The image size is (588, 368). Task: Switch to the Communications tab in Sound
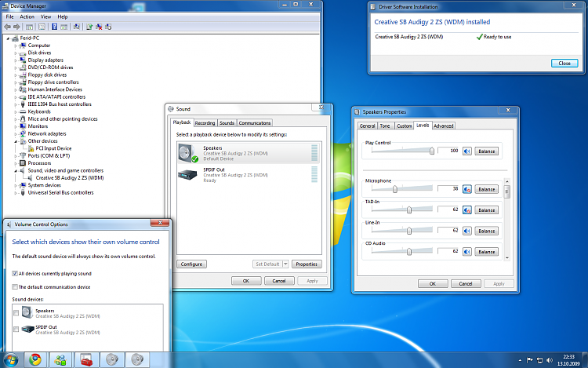(255, 123)
